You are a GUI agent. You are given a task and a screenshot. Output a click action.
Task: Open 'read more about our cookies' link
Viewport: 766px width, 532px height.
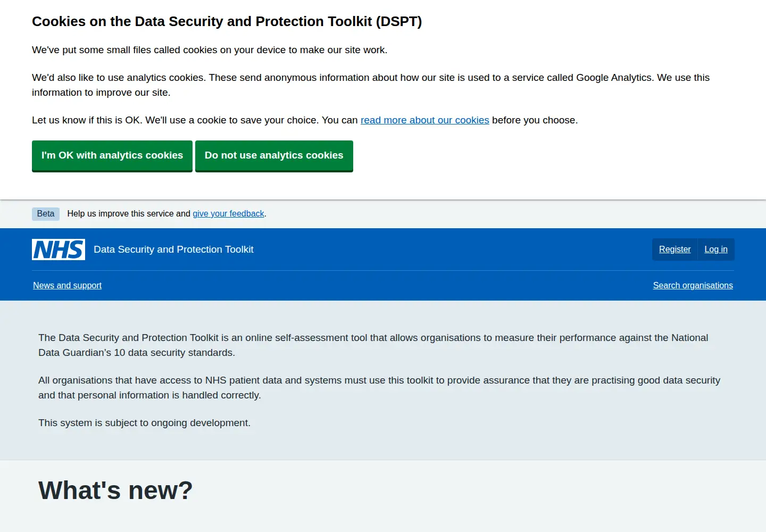pyautogui.click(x=424, y=120)
